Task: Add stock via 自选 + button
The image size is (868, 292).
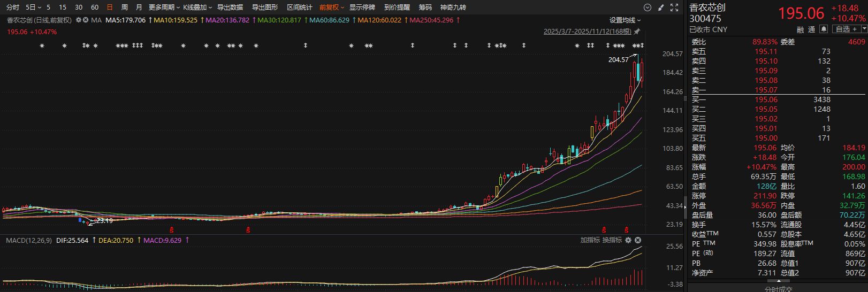Action: [x=846, y=29]
